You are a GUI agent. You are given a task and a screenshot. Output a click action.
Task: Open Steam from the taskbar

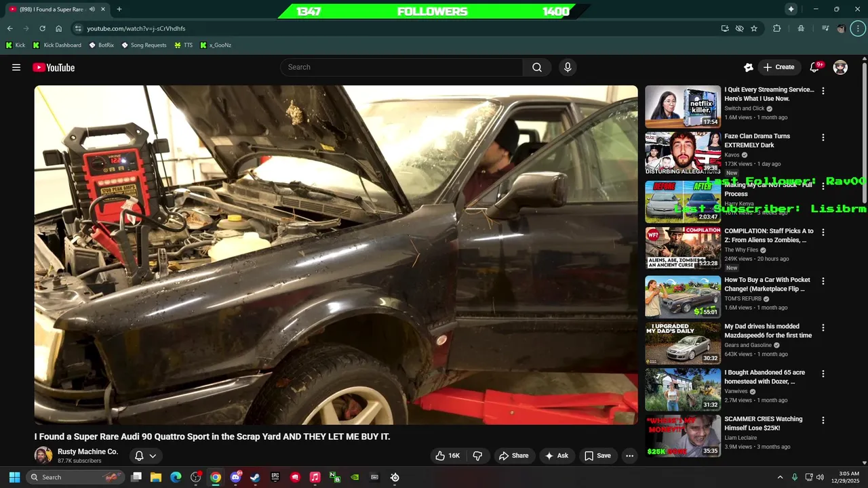tap(255, 477)
